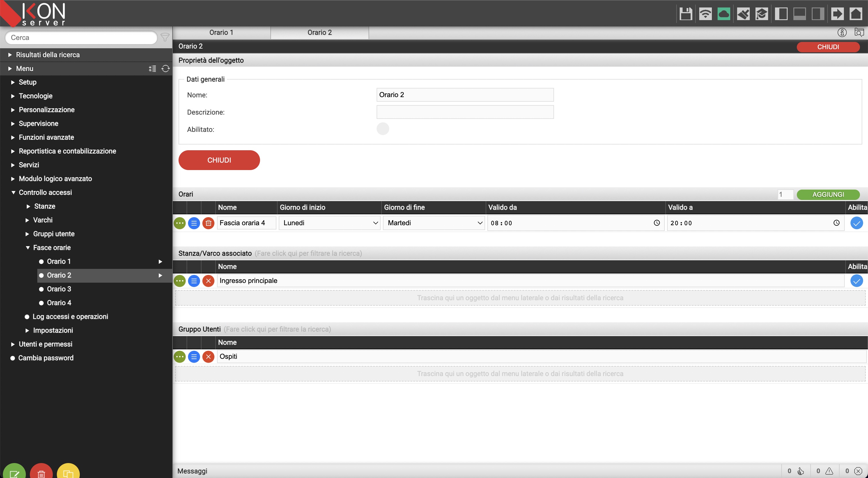Click the red X icon for Ospiti
Screen dimensions: 868x478
coord(209,356)
